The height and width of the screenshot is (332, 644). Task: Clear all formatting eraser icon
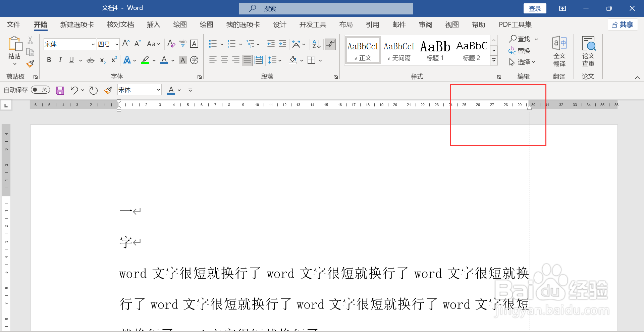click(171, 44)
